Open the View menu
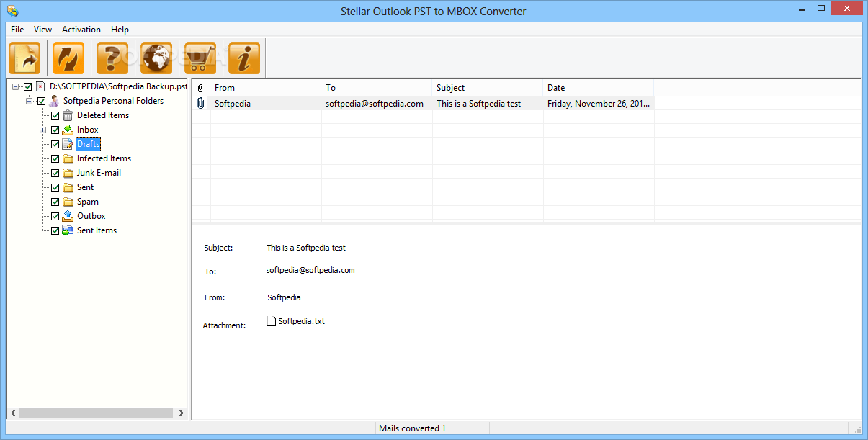 click(42, 30)
